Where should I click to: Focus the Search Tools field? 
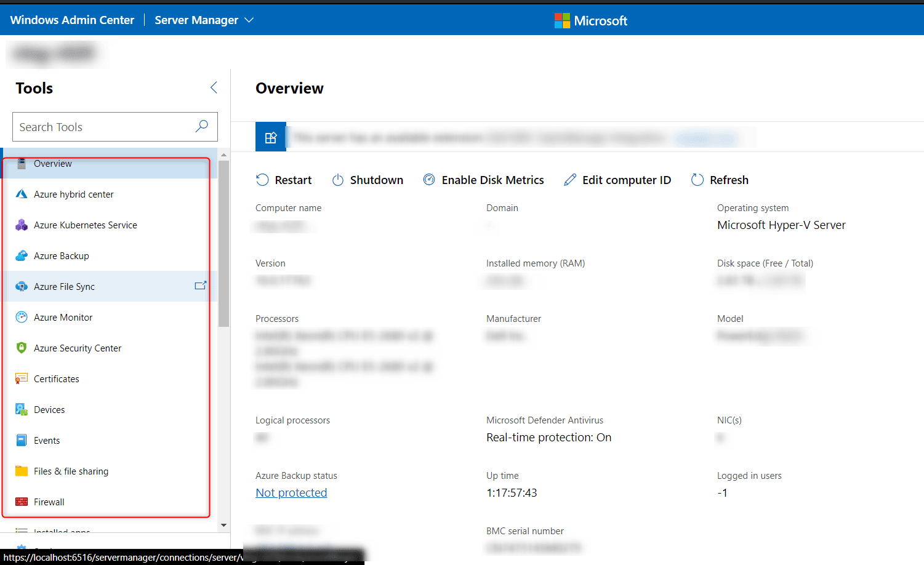point(115,127)
